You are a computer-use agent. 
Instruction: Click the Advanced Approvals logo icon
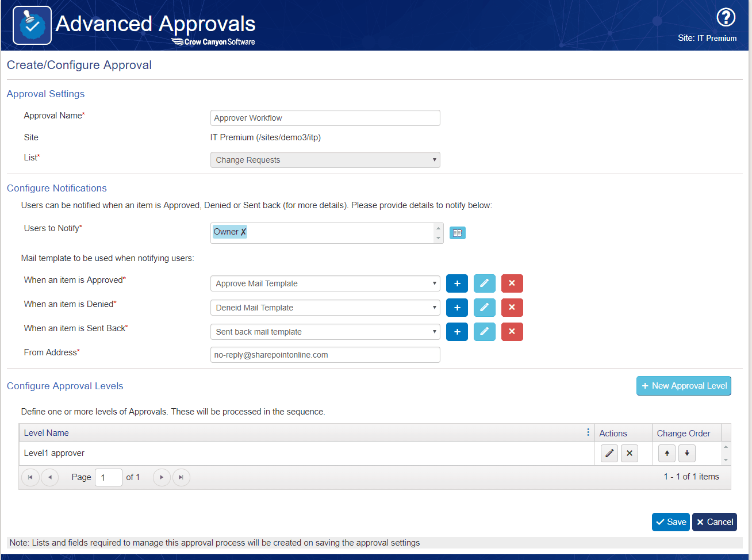coord(32,25)
